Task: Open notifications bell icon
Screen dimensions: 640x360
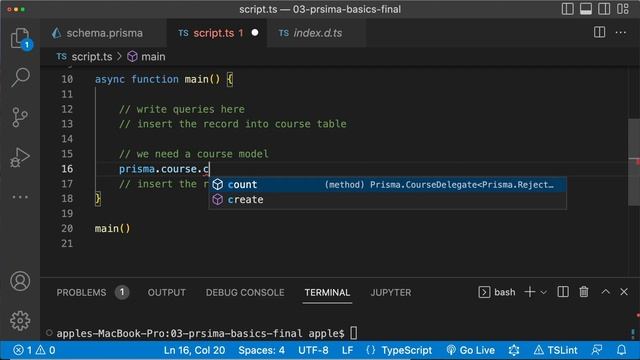Action: [622, 350]
